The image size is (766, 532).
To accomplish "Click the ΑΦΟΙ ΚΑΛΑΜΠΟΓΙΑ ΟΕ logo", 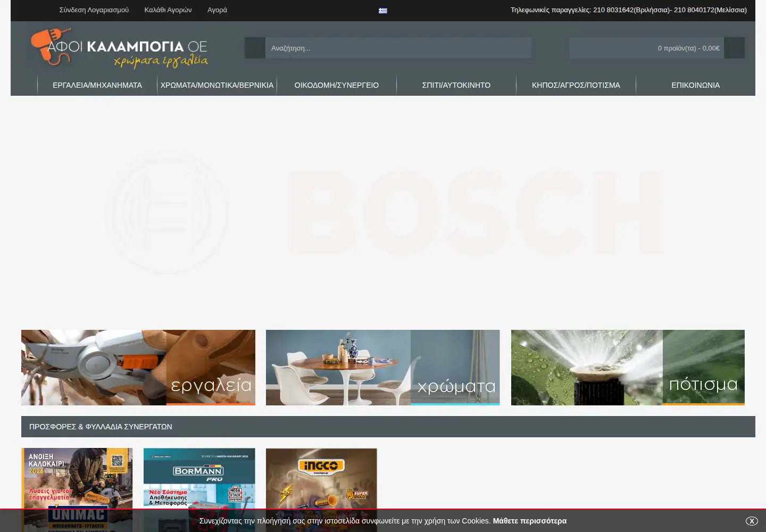I will point(120,48).
